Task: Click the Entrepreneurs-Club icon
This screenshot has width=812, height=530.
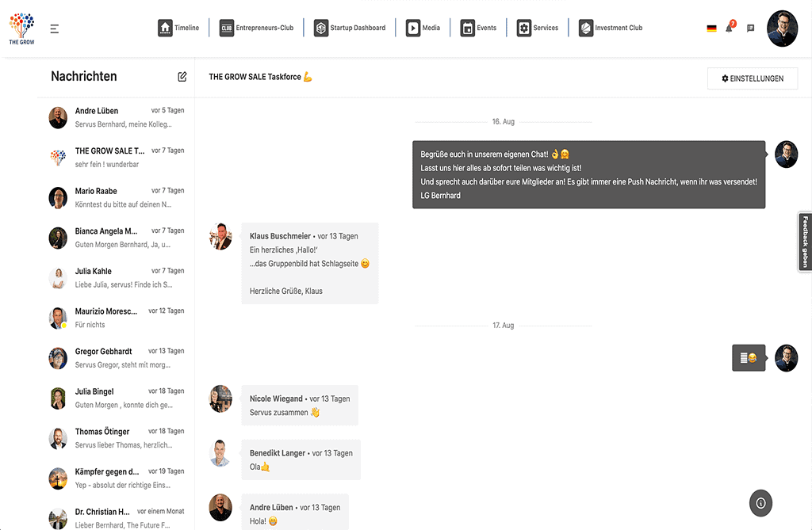Action: [x=226, y=28]
